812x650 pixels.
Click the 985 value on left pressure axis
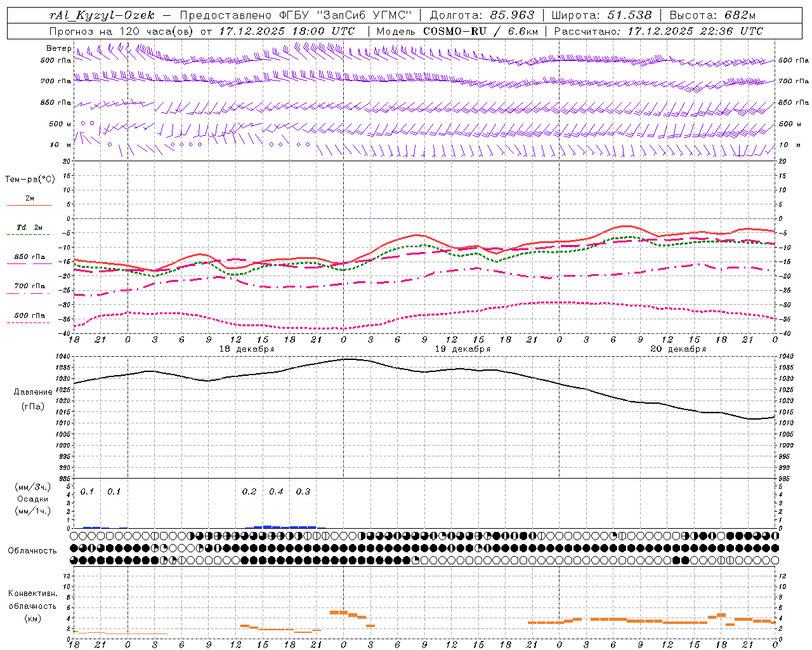[x=65, y=479]
